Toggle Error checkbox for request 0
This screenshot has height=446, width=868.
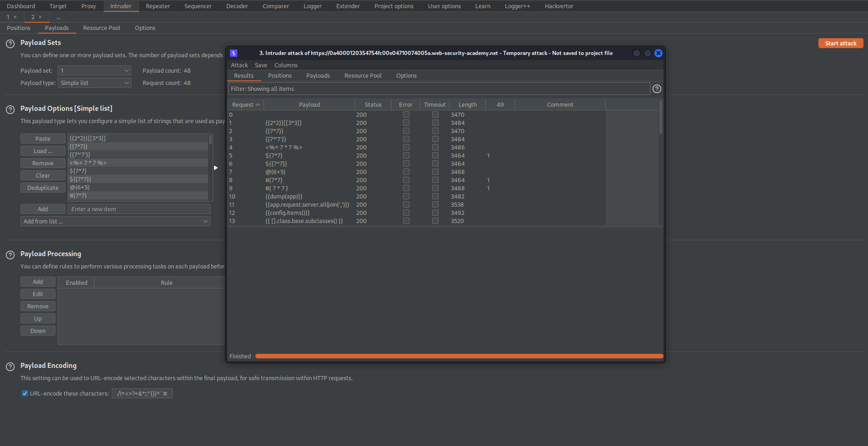pos(406,114)
